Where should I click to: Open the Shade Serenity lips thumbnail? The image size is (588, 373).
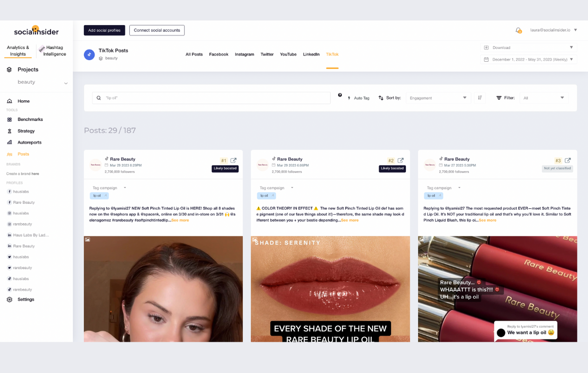330,289
